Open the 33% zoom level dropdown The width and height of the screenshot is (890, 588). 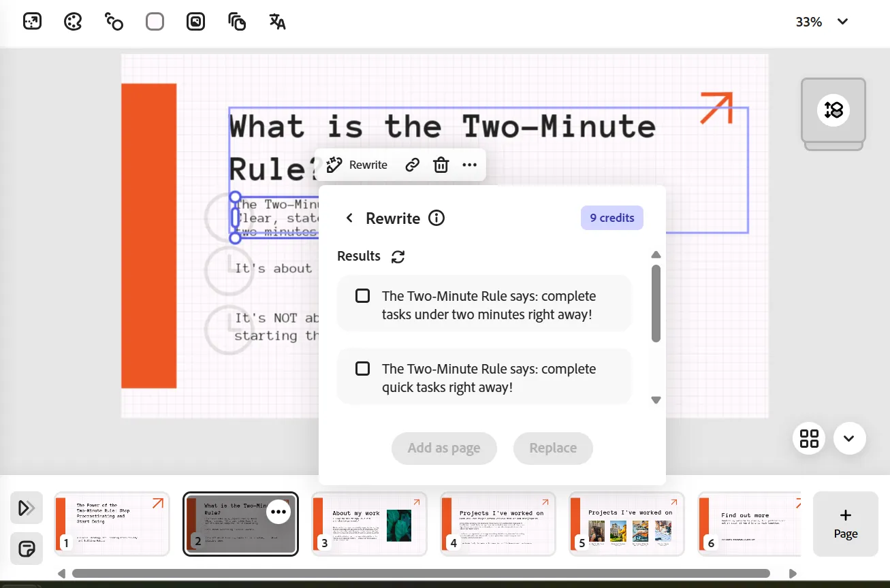click(x=822, y=21)
